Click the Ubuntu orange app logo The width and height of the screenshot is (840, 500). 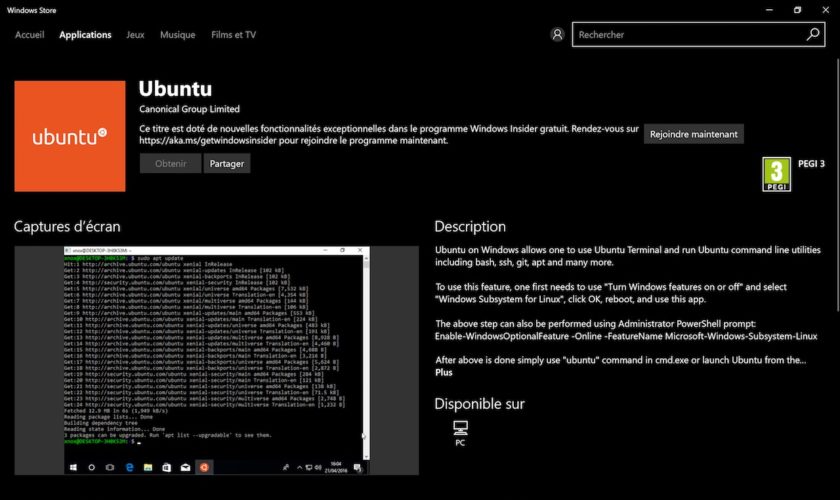[70, 136]
